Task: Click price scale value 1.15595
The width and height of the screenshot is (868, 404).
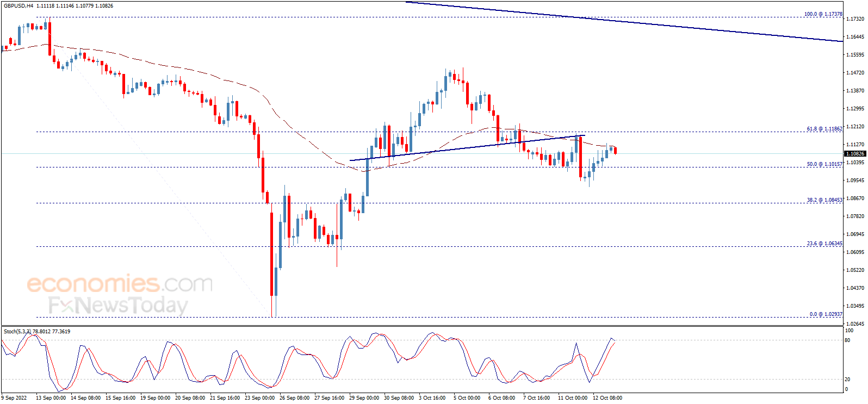Action: (x=855, y=55)
